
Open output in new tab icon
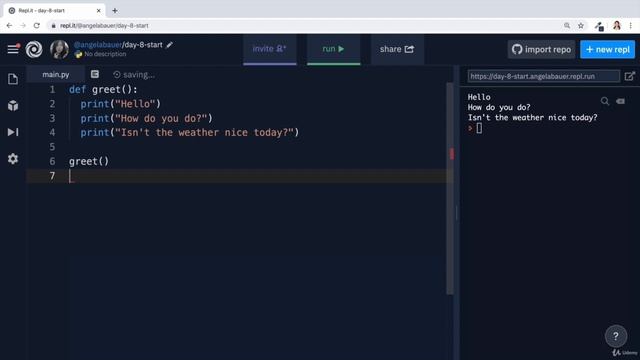(629, 76)
